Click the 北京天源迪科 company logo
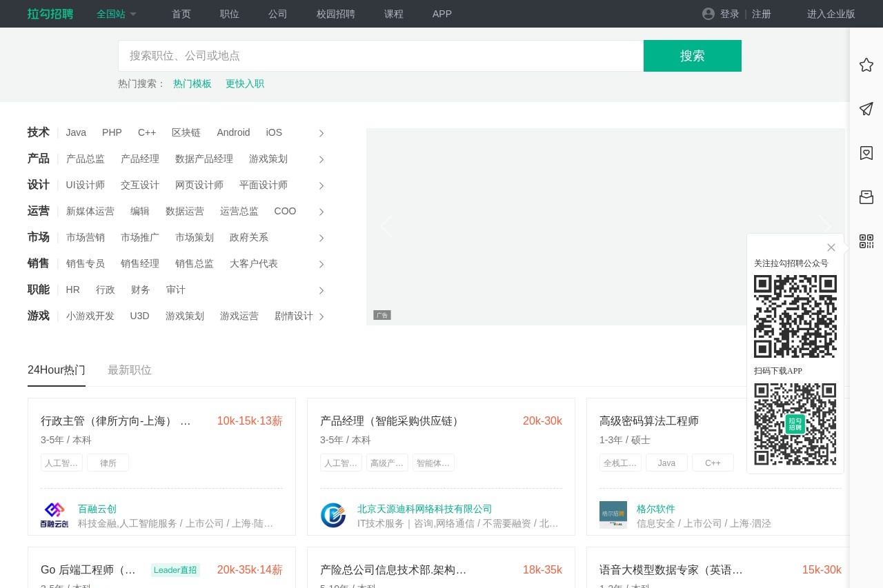The height and width of the screenshot is (588, 883). point(333,515)
